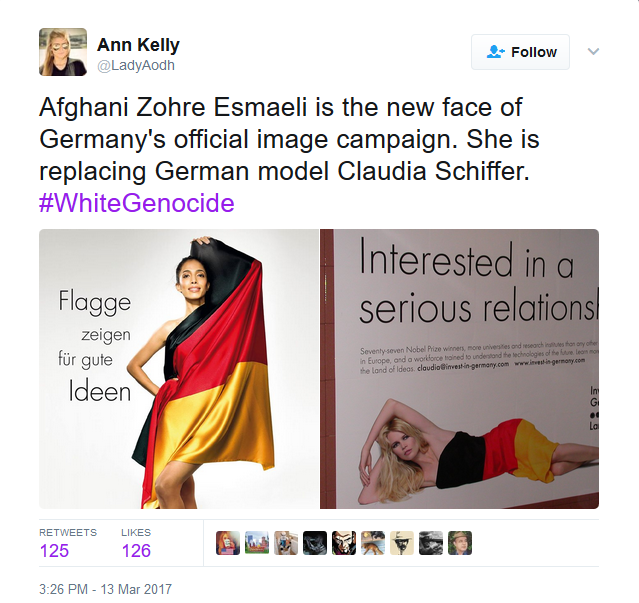This screenshot has height=603, width=639.
Task: Visit the @LadyAodh handle link
Action: 136,65
